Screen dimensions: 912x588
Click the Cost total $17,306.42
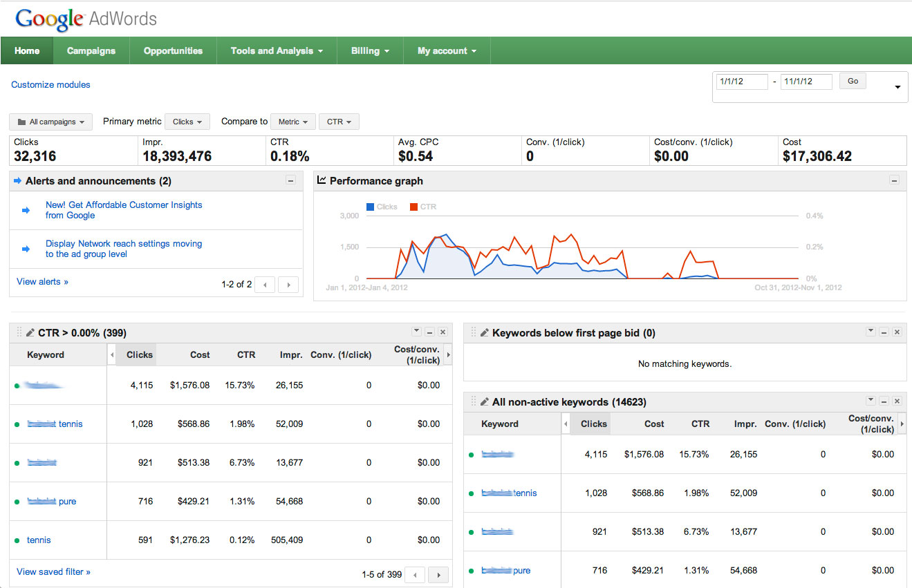pyautogui.click(x=817, y=156)
